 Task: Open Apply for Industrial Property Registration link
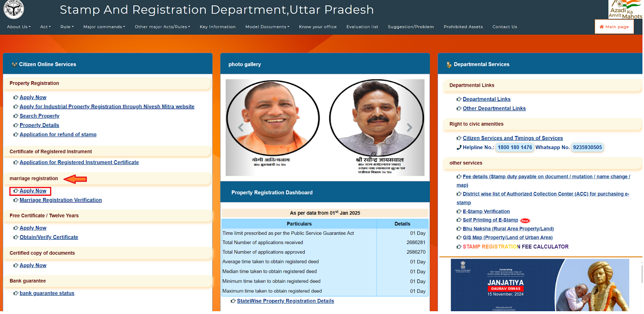click(x=107, y=107)
